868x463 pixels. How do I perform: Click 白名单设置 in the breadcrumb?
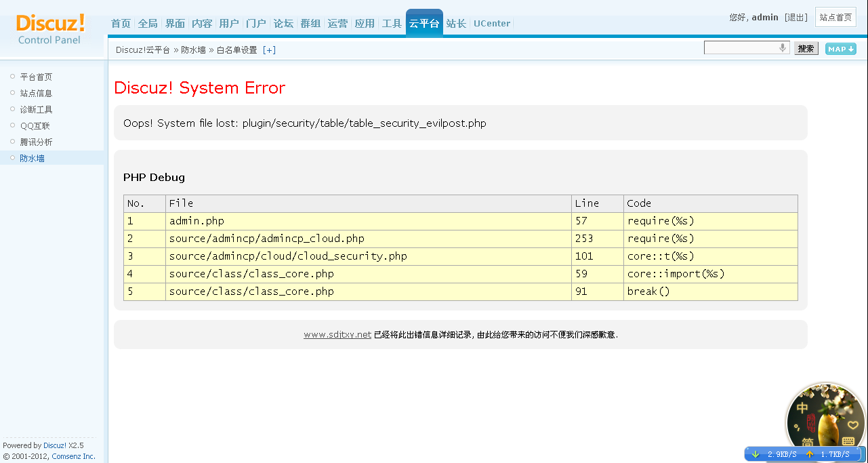click(236, 50)
